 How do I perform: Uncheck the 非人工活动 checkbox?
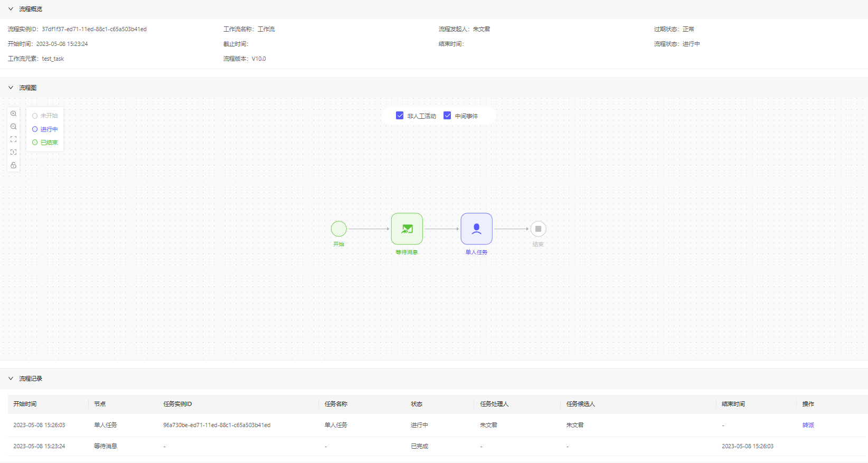(400, 116)
